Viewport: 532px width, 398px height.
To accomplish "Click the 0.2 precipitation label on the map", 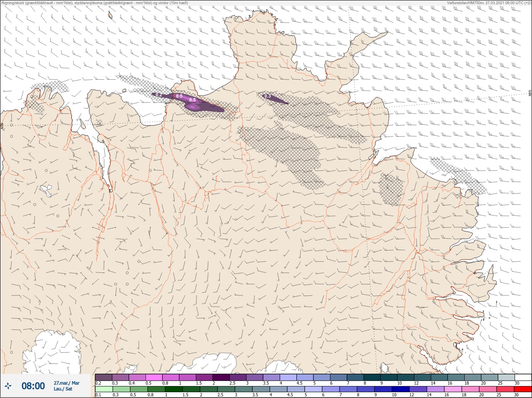I will coord(159,95).
